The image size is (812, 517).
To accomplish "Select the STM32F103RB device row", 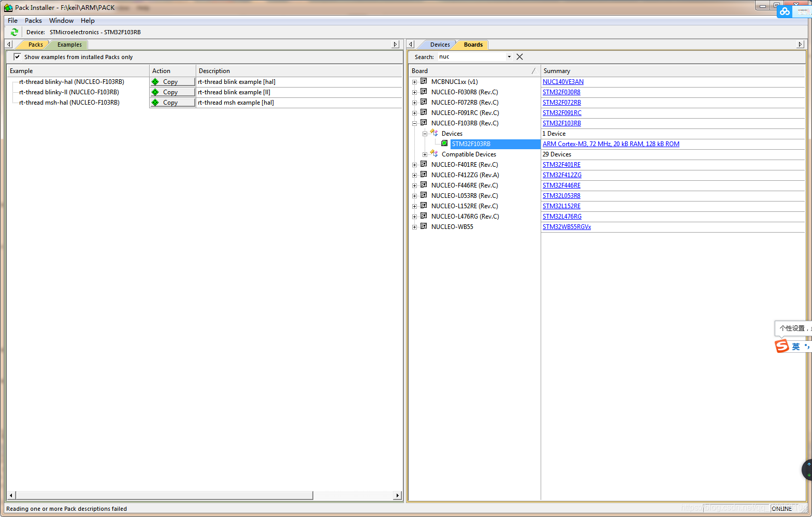I will 495,144.
